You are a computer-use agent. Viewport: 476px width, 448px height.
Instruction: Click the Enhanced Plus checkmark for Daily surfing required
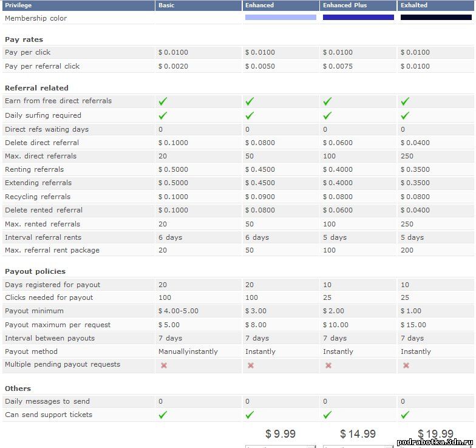[327, 115]
